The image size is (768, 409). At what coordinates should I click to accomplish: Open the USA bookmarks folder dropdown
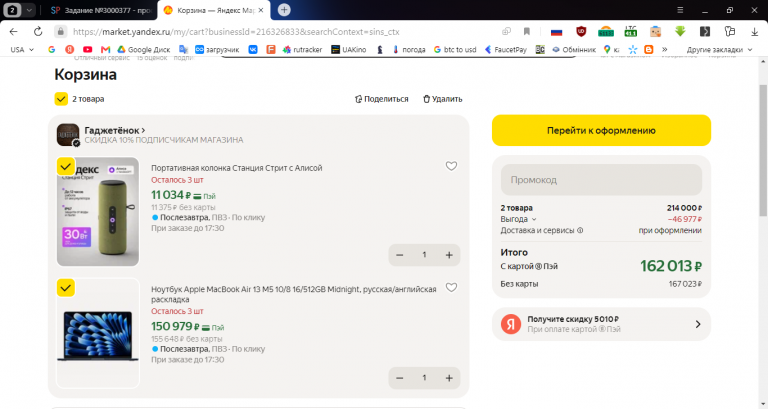point(22,49)
